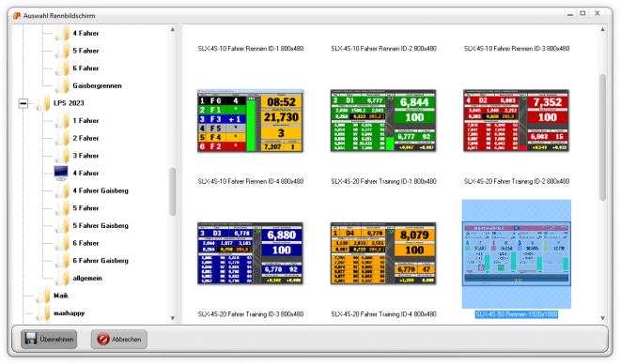
Task: Click the red cancel icon on Abbrechen
Action: 103,339
